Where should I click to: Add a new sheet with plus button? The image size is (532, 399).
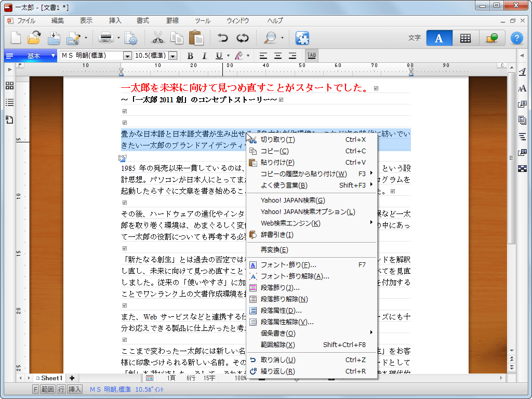coord(72,378)
